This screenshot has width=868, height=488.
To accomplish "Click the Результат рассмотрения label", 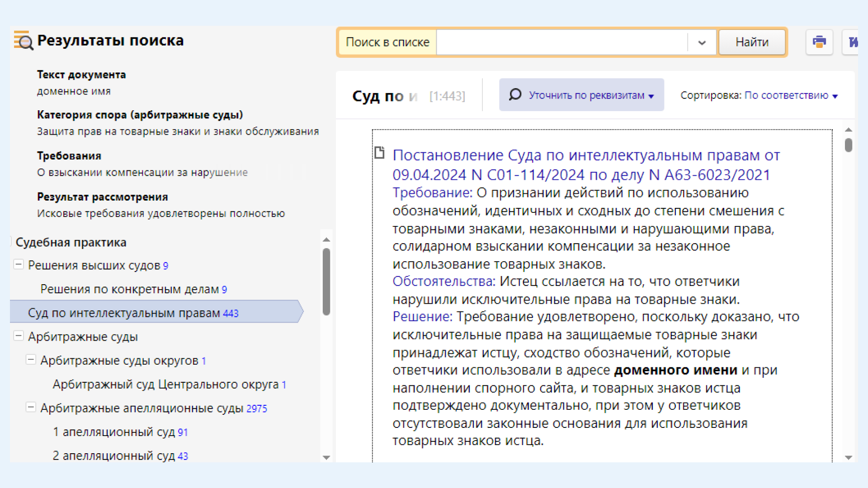I will pos(103,197).
